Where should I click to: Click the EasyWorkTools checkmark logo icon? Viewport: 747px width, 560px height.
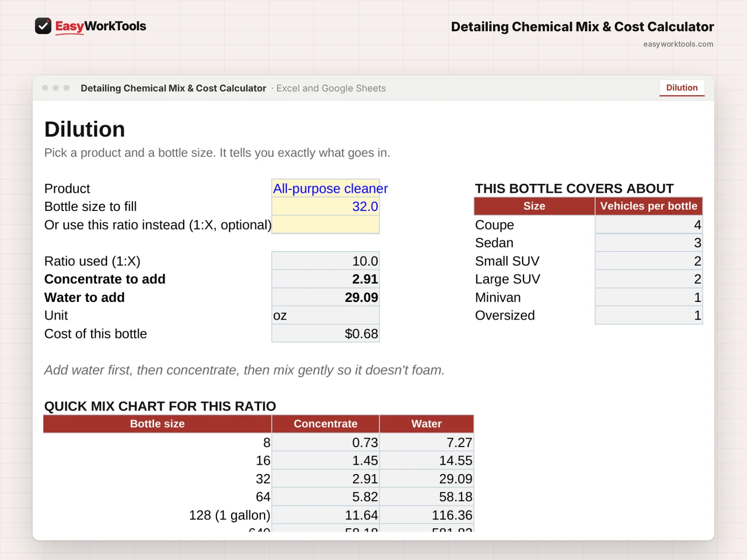tap(43, 26)
